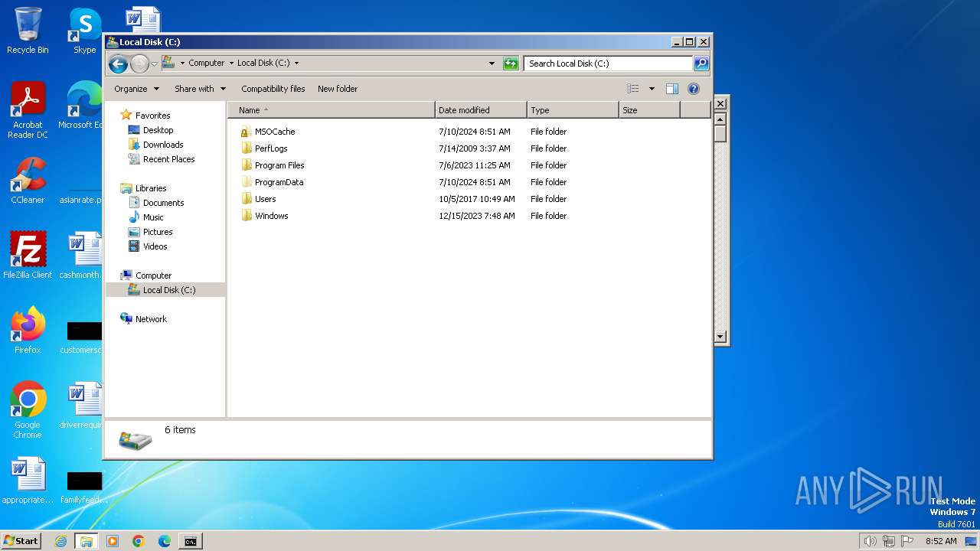
Task: Click Chrome icon in taskbar
Action: (139, 541)
